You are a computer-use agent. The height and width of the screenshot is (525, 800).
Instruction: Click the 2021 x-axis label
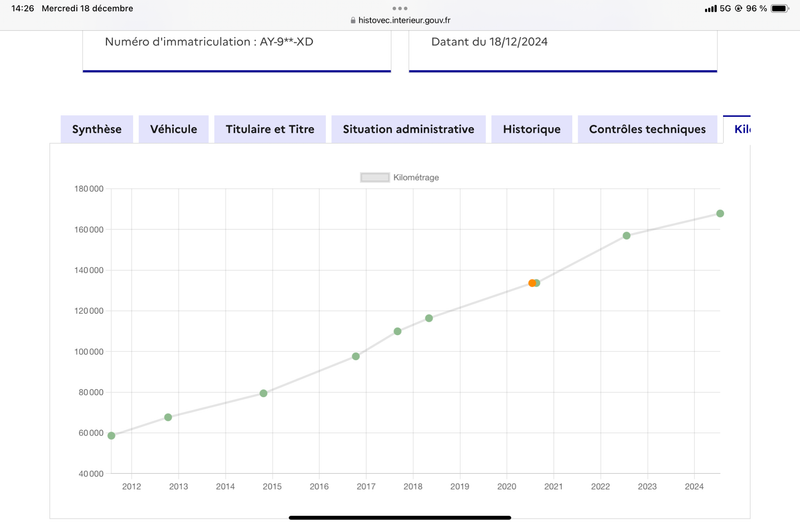(x=554, y=487)
